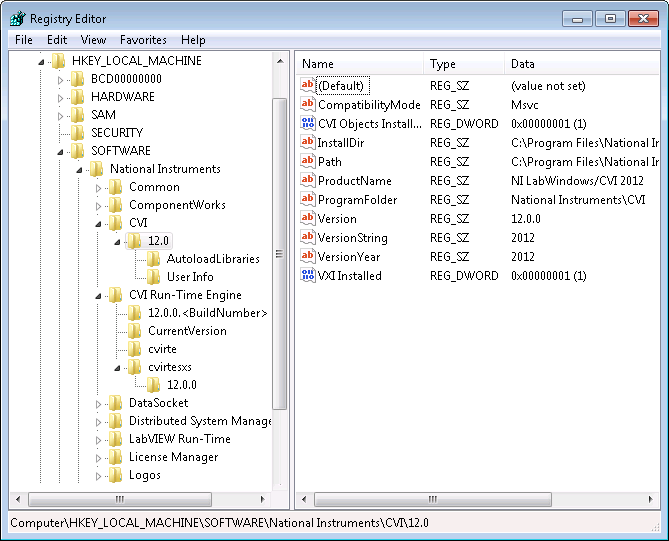This screenshot has height=541, width=669.
Task: Open the Edit menu
Action: 57,40
